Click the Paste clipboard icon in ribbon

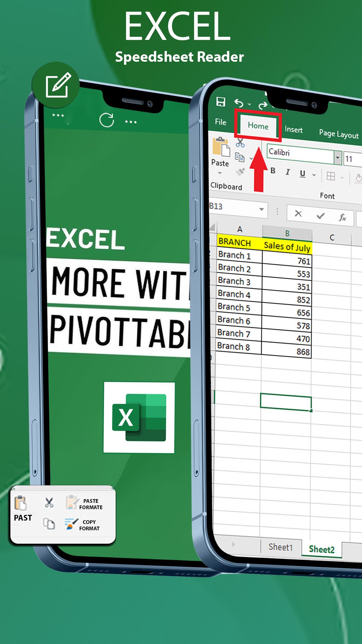[x=221, y=147]
